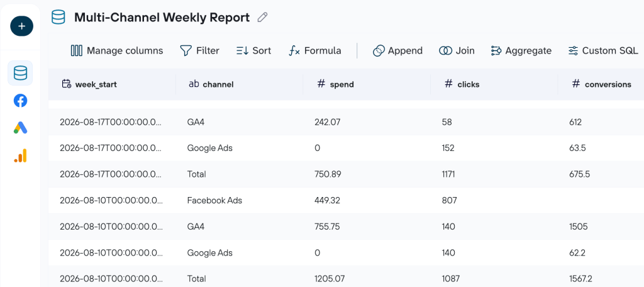Click the plus add-new button in sidebar

(22, 26)
